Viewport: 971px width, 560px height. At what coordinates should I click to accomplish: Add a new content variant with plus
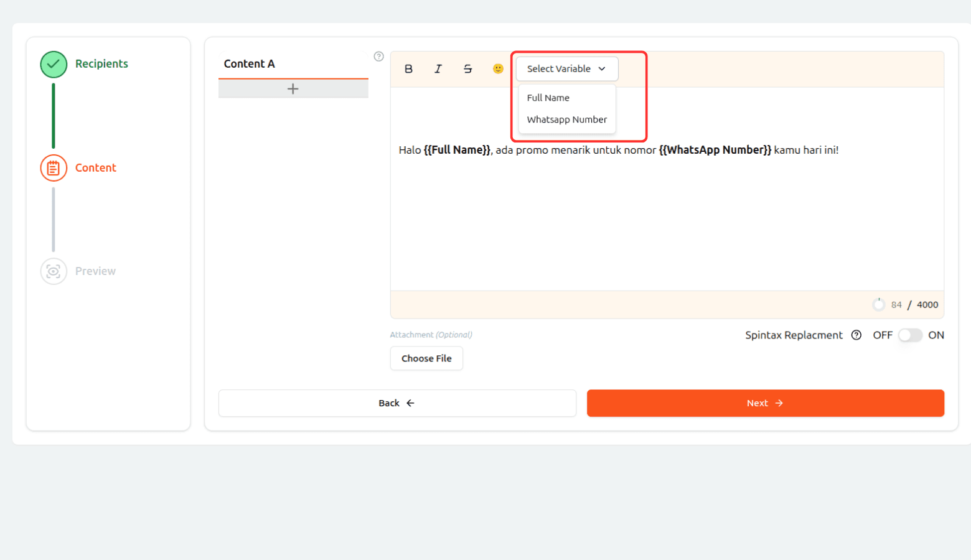coord(293,89)
